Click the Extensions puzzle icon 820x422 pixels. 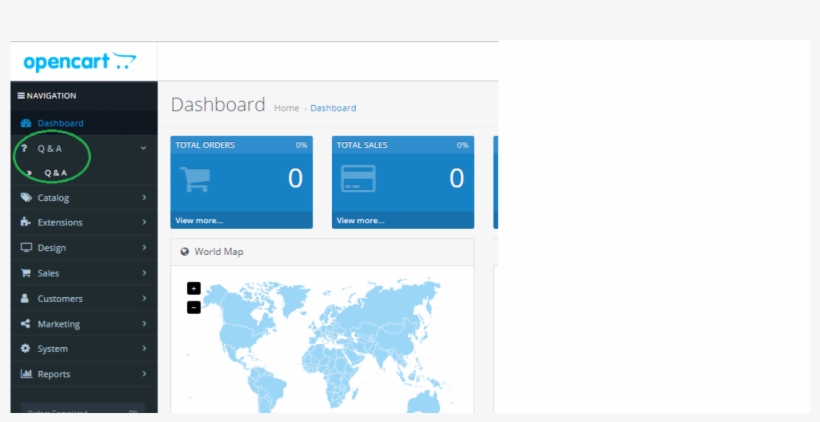pos(26,223)
